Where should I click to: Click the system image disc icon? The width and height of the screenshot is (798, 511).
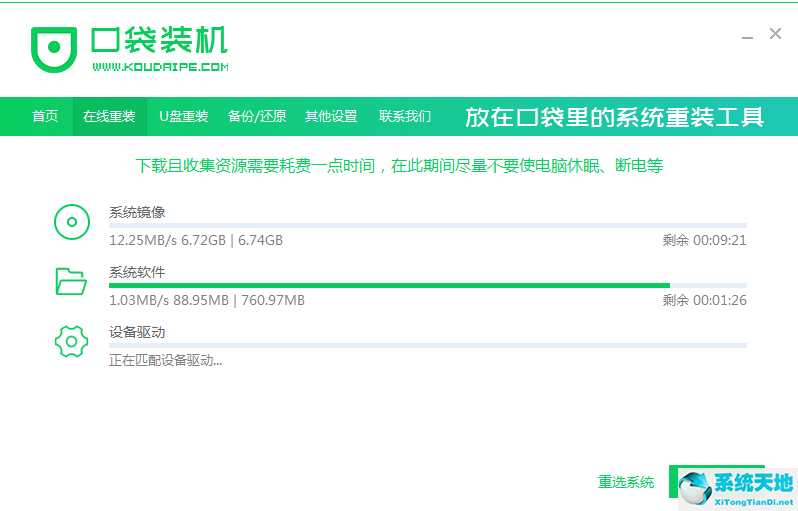[x=72, y=222]
